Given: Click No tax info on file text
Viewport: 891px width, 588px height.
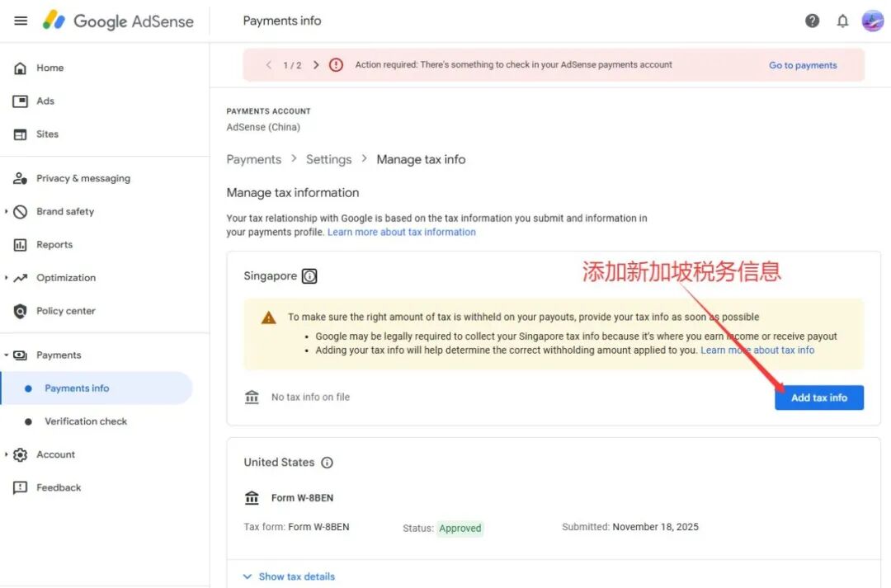Looking at the screenshot, I should [310, 397].
